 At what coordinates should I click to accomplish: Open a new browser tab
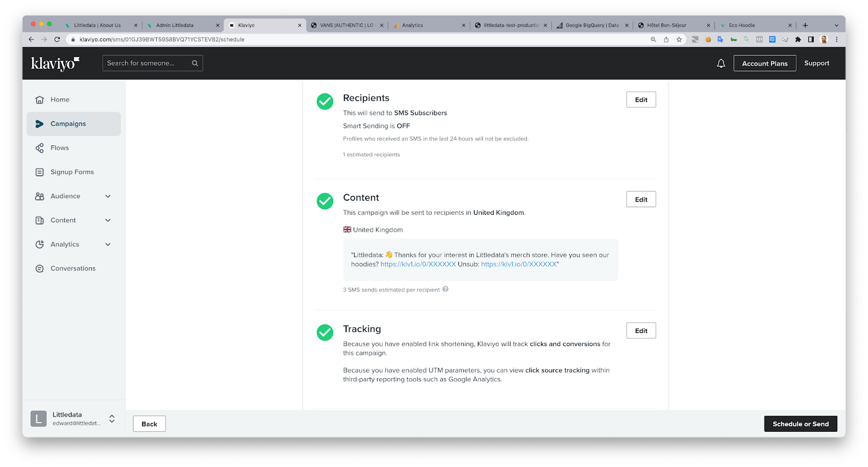[805, 25]
